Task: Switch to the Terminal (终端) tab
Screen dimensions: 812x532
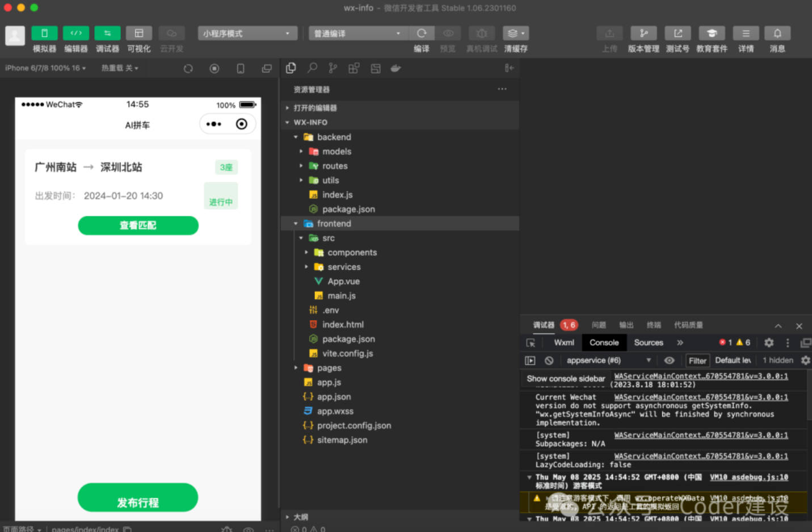Action: click(654, 325)
